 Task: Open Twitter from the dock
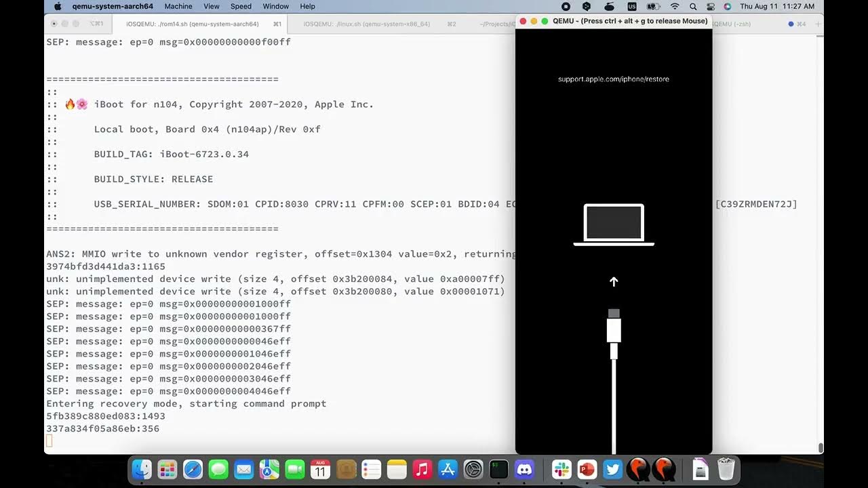(612, 469)
